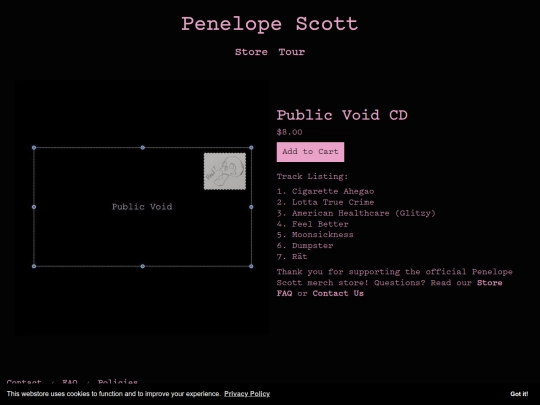Click the Public Void album image text
This screenshot has width=540, height=405.
(x=142, y=207)
